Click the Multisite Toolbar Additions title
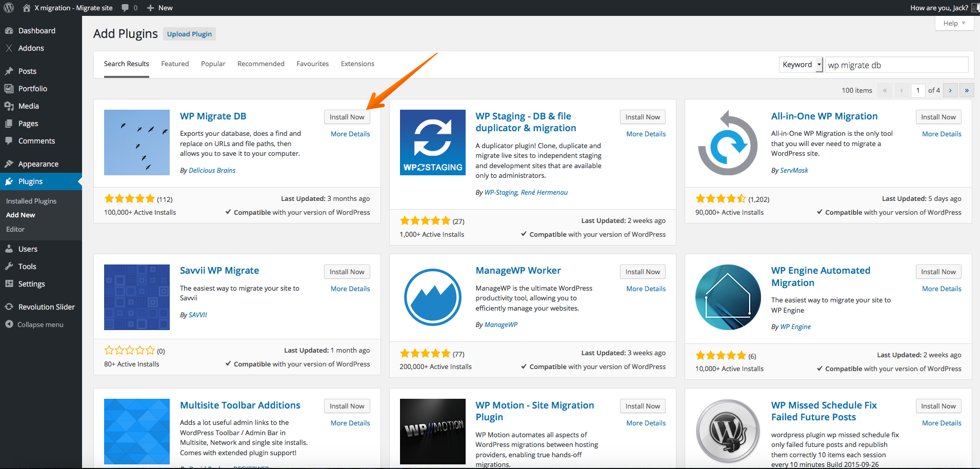 [x=240, y=405]
